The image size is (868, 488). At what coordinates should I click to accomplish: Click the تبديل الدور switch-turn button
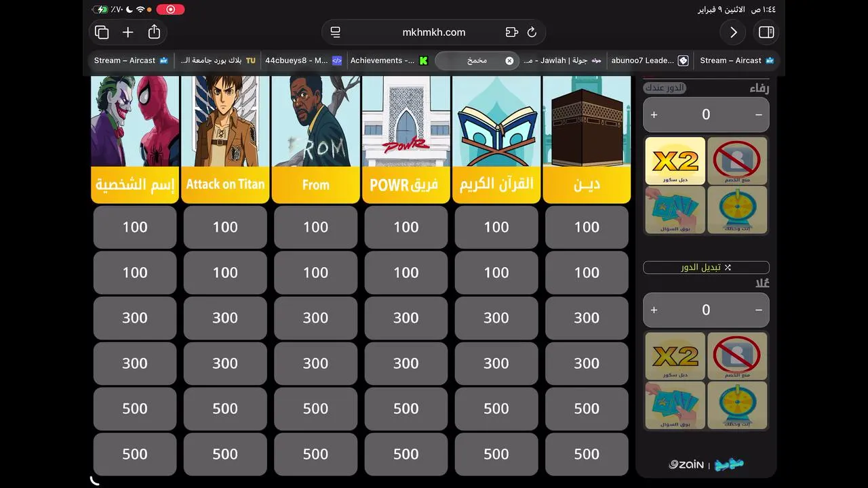[x=706, y=267]
